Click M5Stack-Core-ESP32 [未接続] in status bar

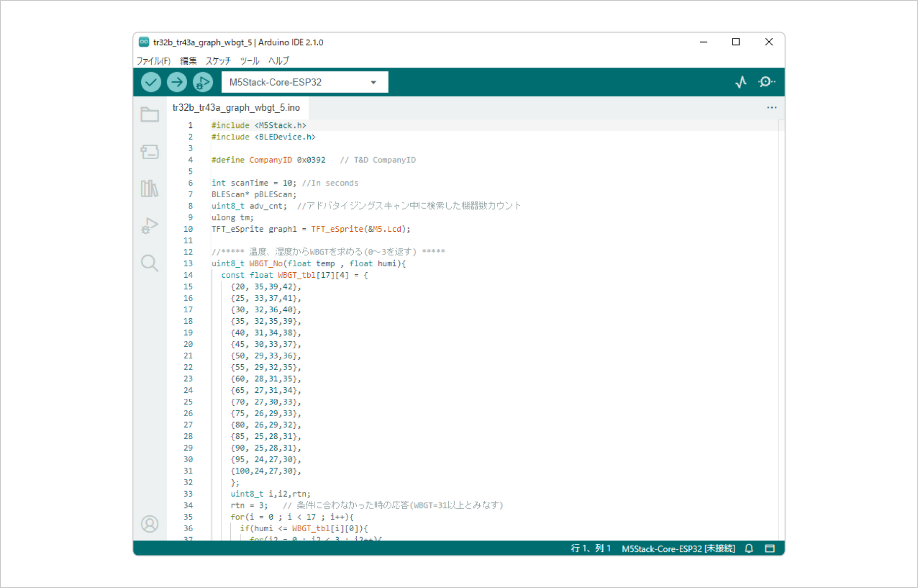tap(678, 548)
